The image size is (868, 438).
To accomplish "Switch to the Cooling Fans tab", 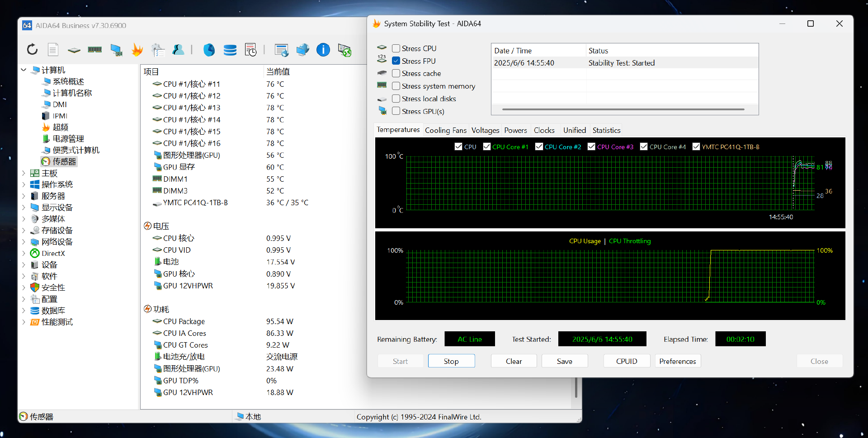I will (x=445, y=130).
